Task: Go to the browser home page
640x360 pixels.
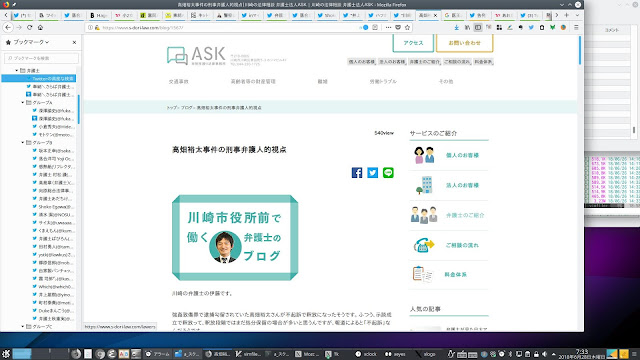Action: [x=40, y=27]
